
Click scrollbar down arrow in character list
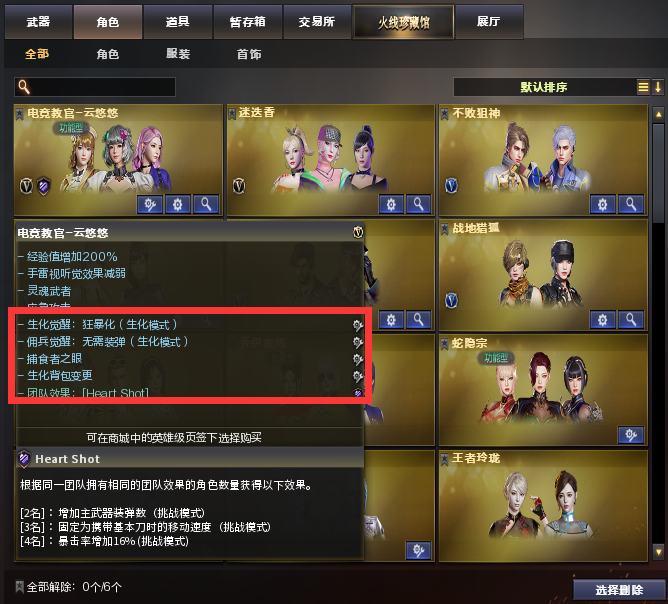pyautogui.click(x=659, y=552)
